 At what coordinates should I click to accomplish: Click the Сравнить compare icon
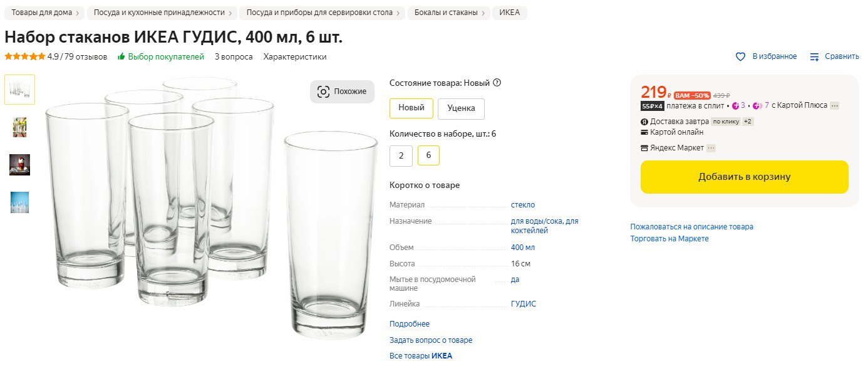click(814, 56)
